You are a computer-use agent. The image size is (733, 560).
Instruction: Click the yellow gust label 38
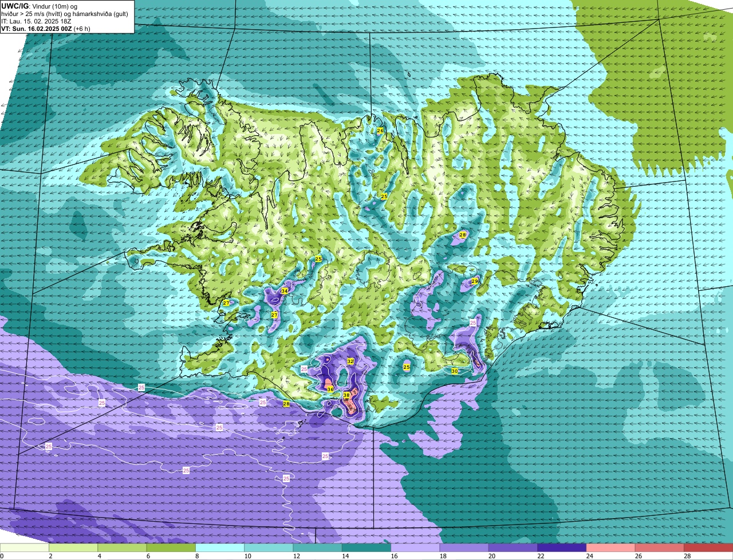pos(346,396)
